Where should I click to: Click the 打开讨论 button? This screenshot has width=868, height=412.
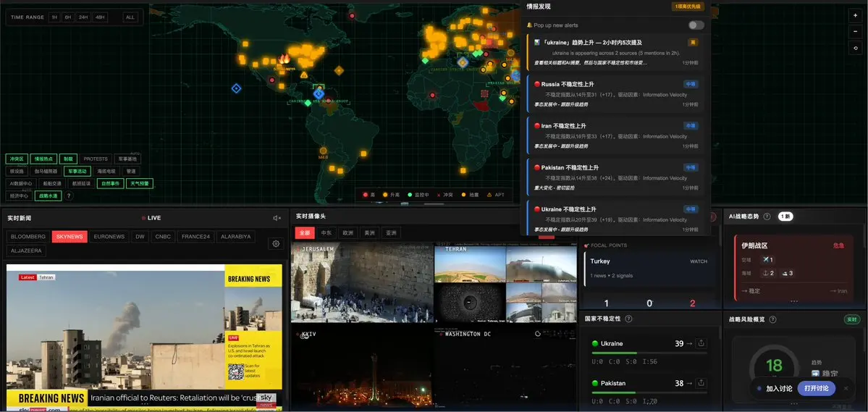[x=816, y=389]
